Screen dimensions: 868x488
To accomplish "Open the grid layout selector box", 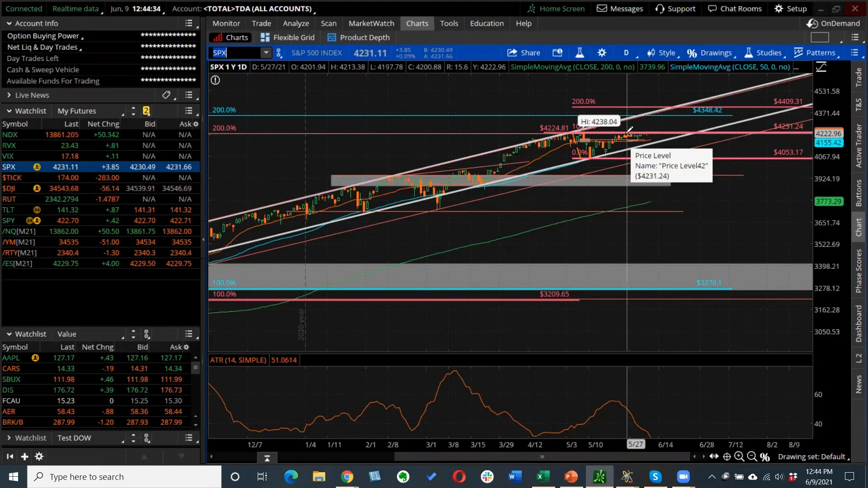I will pyautogui.click(x=820, y=38).
